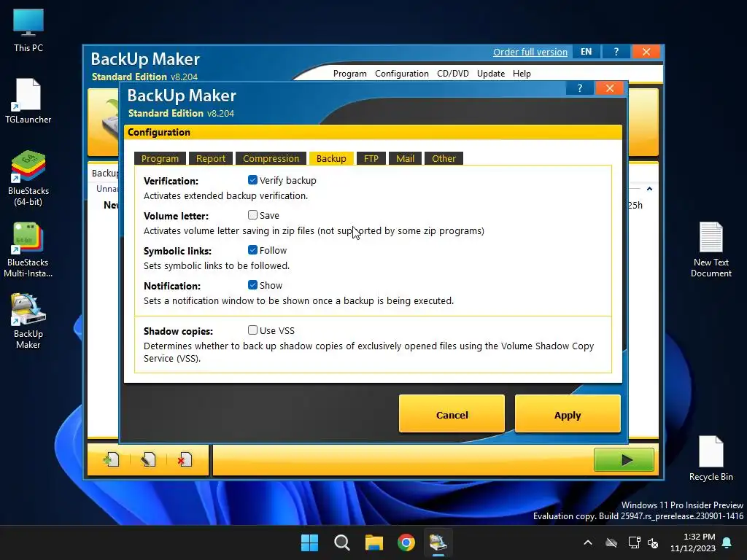
Task: Open File Explorer from the taskbar
Action: click(x=374, y=542)
